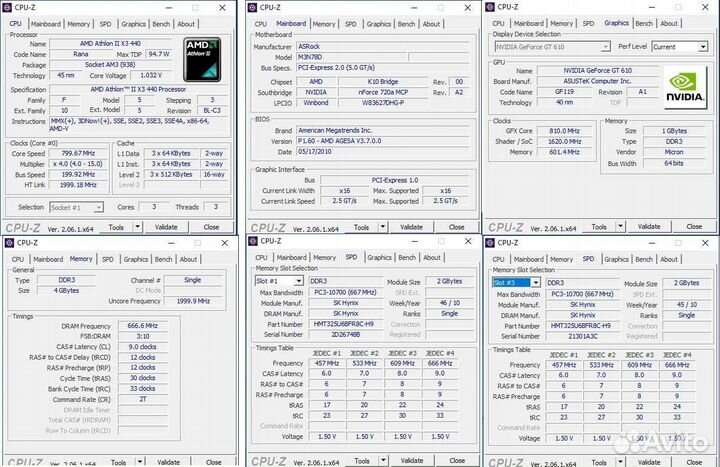This screenshot has height=467, width=720.
Task: Click the BIOS Date value 05/17/2010
Action: (x=382, y=152)
